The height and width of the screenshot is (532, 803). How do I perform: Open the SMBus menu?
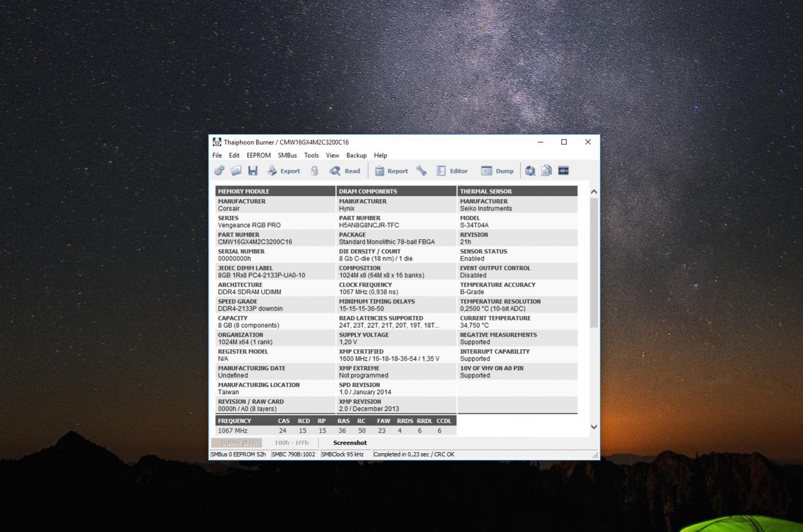click(287, 155)
